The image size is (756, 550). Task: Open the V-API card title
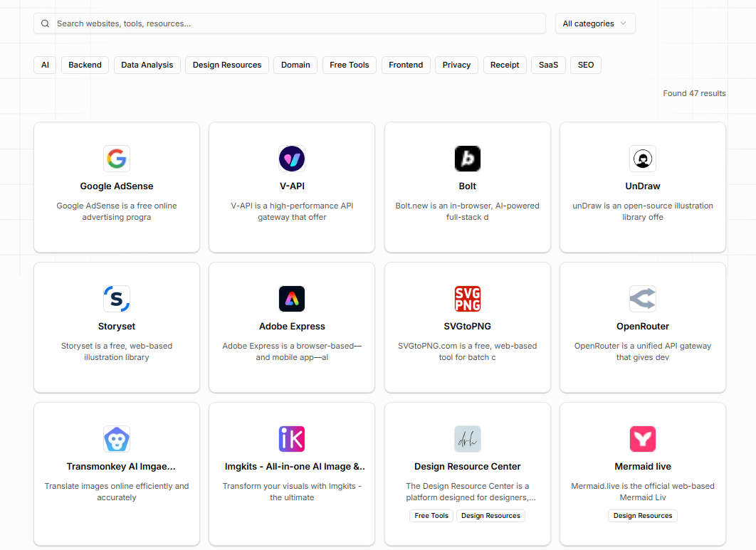[x=292, y=186]
